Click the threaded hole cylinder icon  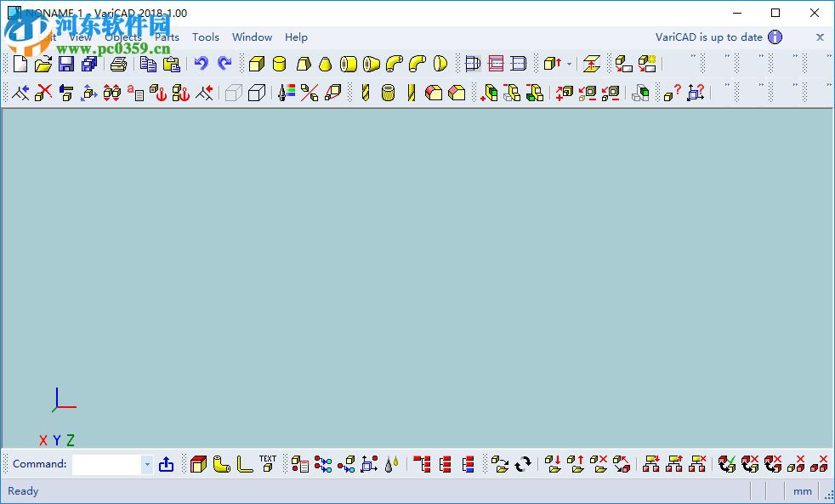click(x=389, y=93)
